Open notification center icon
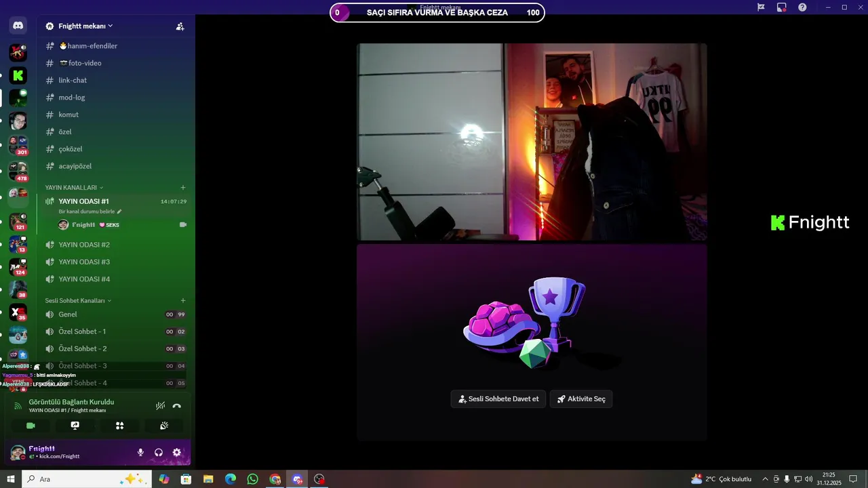The image size is (868, 488). [853, 479]
